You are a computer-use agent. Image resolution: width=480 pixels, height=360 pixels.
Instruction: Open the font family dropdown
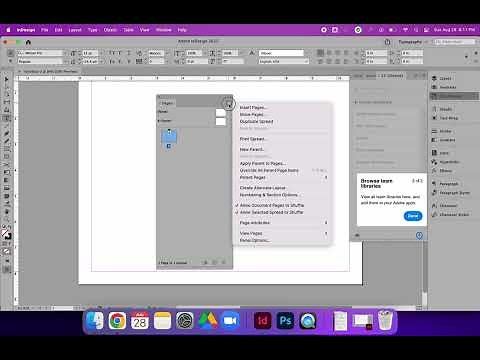(x=65, y=53)
